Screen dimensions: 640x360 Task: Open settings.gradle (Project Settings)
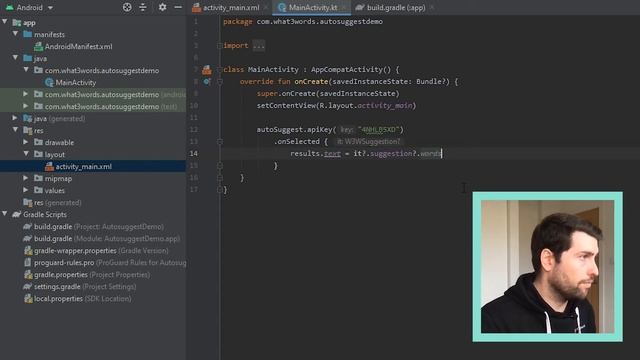click(84, 287)
